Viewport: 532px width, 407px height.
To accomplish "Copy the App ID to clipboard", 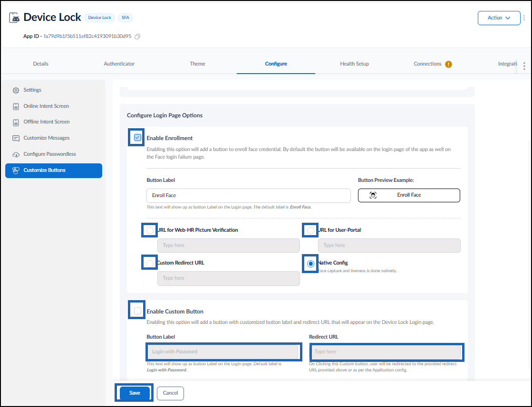I will (x=137, y=37).
